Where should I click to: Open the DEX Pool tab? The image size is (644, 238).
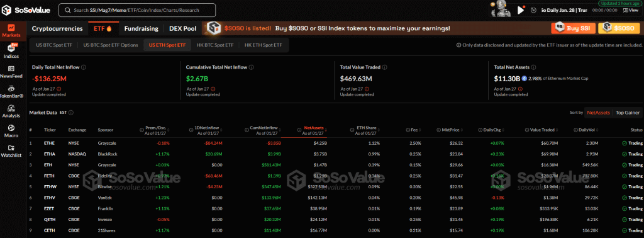click(183, 28)
